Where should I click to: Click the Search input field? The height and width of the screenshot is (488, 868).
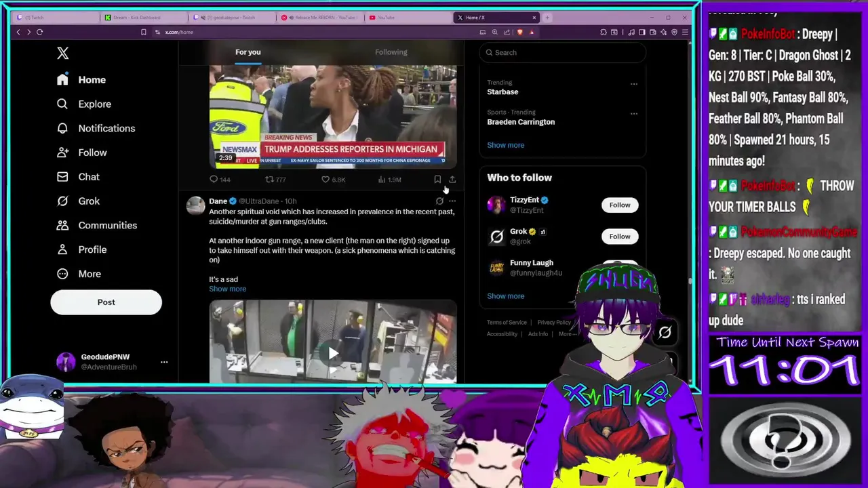coord(563,52)
